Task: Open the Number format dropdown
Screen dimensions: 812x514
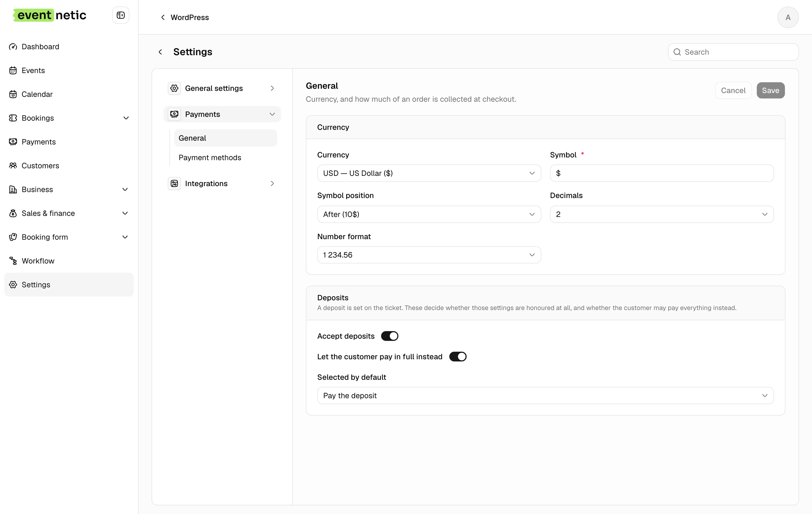Action: (429, 255)
